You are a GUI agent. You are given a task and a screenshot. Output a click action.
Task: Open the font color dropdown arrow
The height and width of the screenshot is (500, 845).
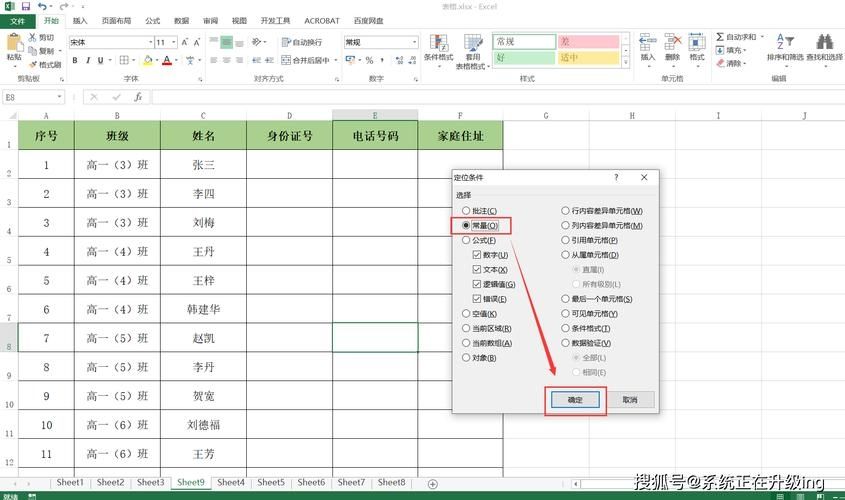click(176, 60)
